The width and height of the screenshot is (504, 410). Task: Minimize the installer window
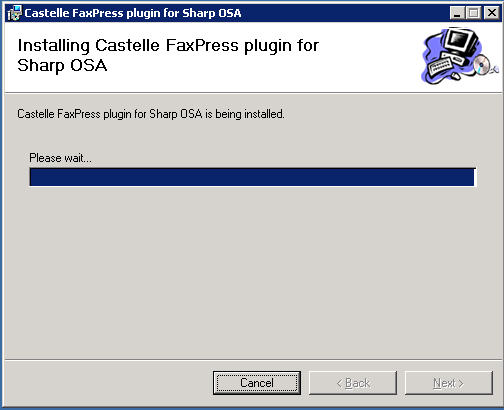[457, 13]
